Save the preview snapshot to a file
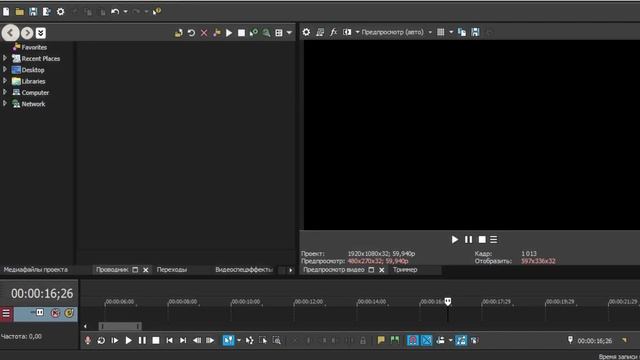Image resolution: width=640 pixels, height=360 pixels. point(476,32)
